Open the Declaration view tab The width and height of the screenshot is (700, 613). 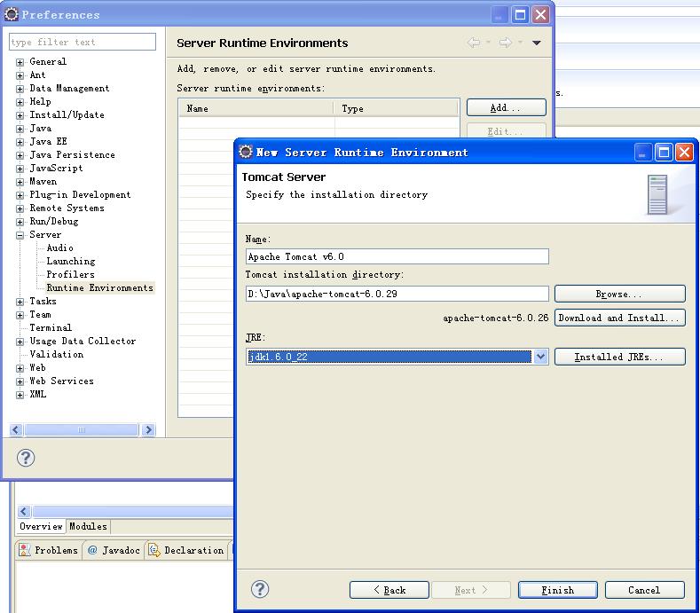click(x=186, y=550)
